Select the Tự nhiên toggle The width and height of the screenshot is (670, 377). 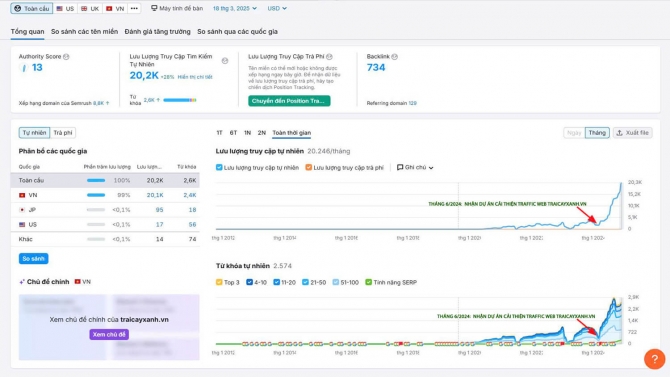tap(34, 133)
